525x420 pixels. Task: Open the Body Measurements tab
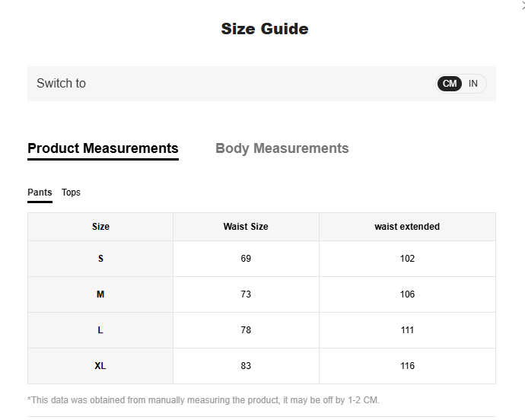(x=282, y=148)
